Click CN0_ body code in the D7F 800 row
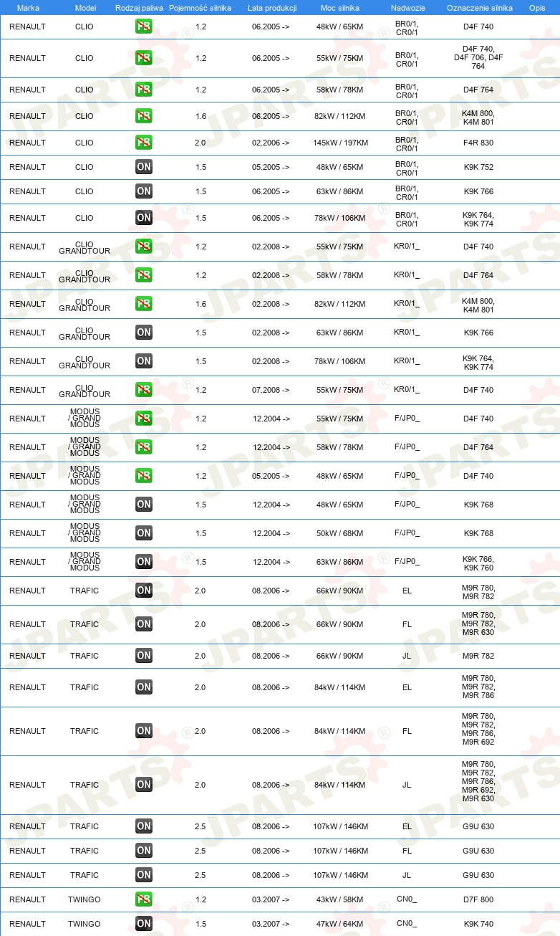 click(407, 899)
